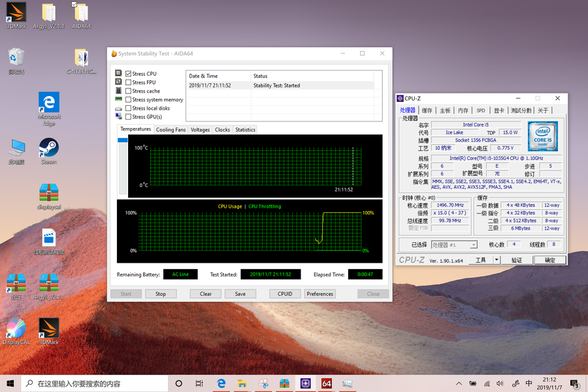This screenshot has width=588, height=392.
Task: Open the Argyll_V2.1.1 folder on the desktop
Action: point(48,16)
